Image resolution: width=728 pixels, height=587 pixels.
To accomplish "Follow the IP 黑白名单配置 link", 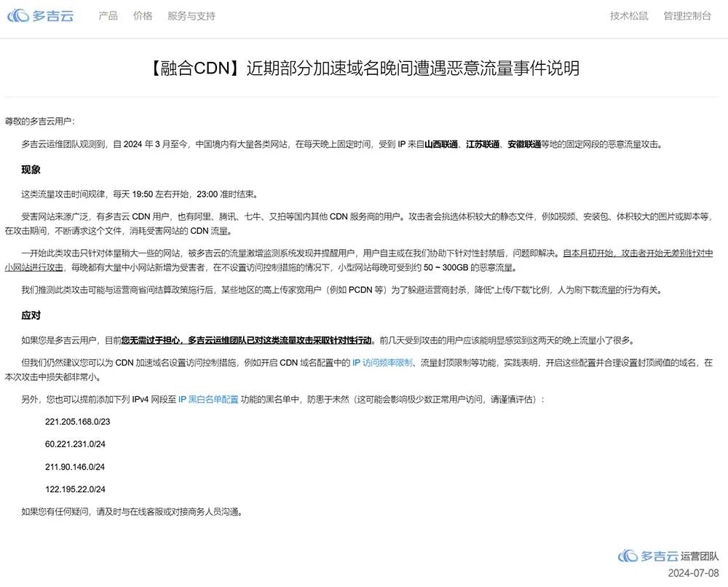I will [x=208, y=399].
